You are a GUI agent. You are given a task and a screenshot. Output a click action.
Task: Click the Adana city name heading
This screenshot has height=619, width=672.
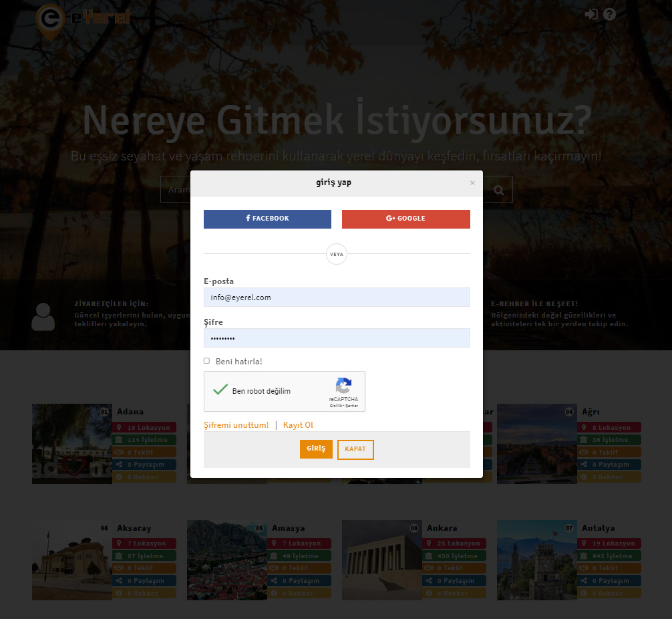130,411
